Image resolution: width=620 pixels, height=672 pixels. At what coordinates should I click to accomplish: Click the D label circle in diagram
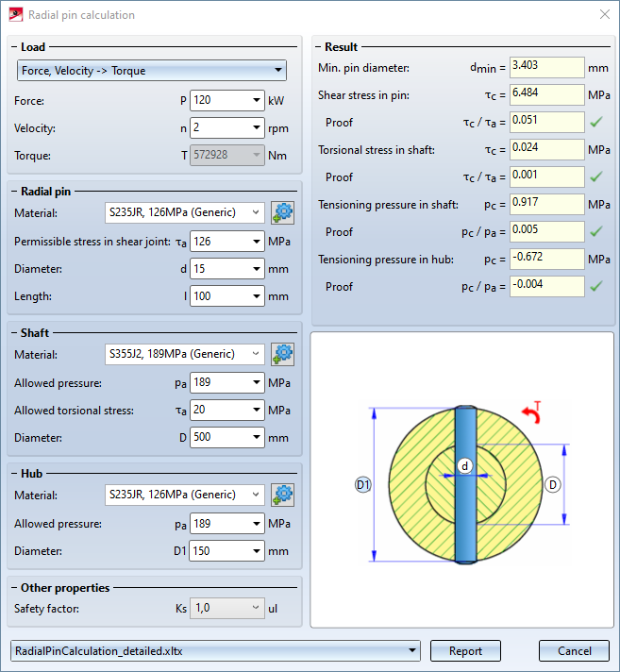click(553, 484)
